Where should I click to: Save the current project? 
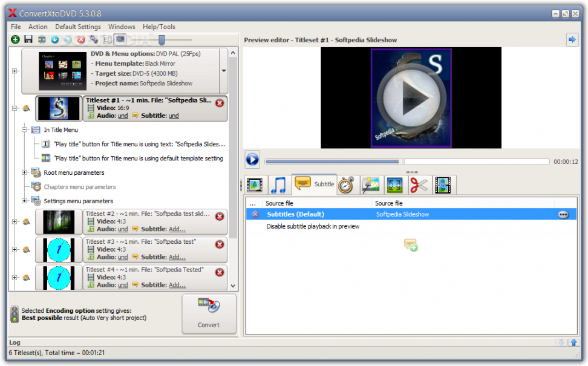click(28, 39)
